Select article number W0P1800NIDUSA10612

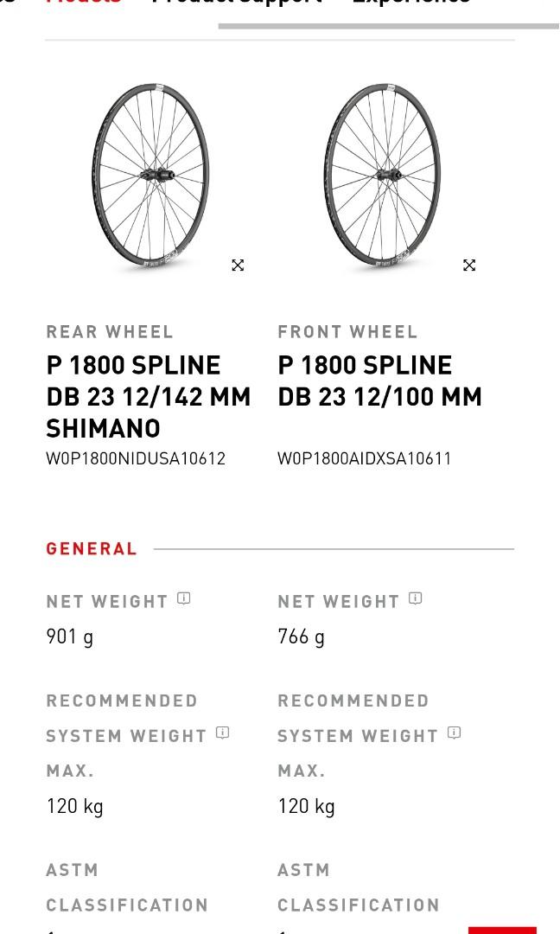point(136,458)
